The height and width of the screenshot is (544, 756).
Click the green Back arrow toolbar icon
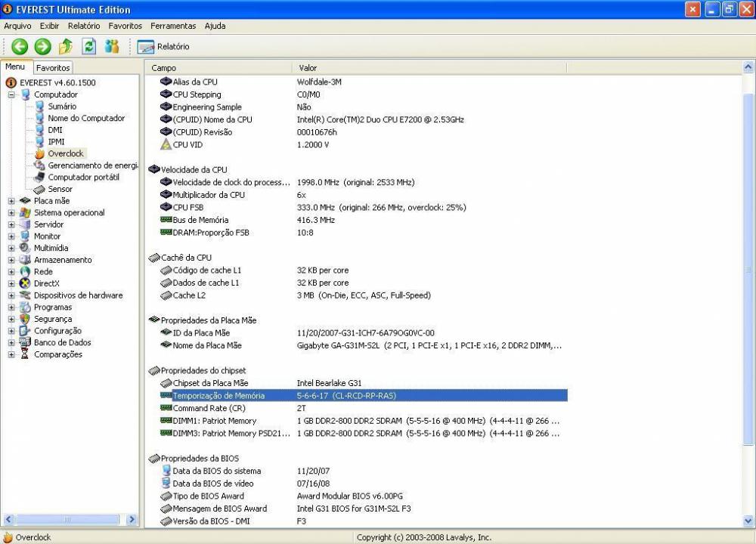[x=20, y=46]
